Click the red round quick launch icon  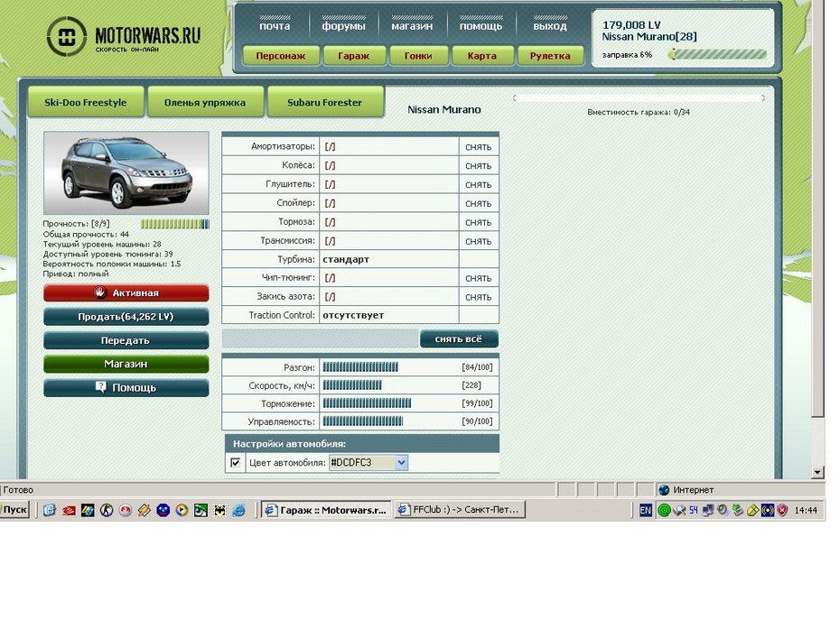coord(126,510)
